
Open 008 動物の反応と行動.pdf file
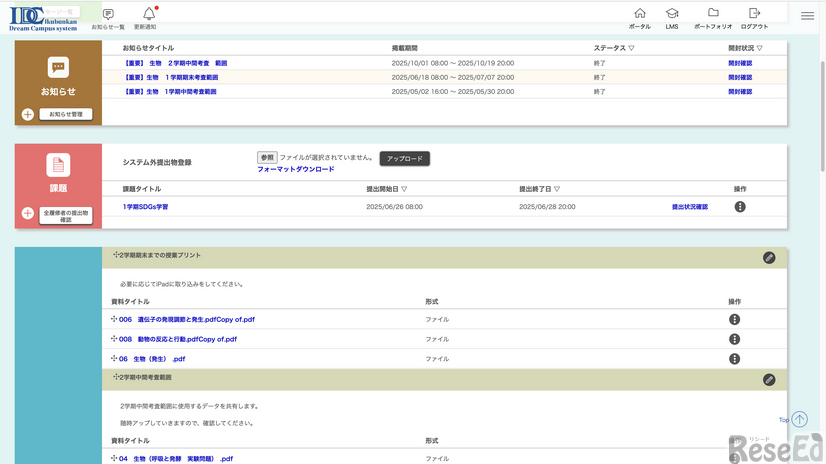(x=178, y=339)
